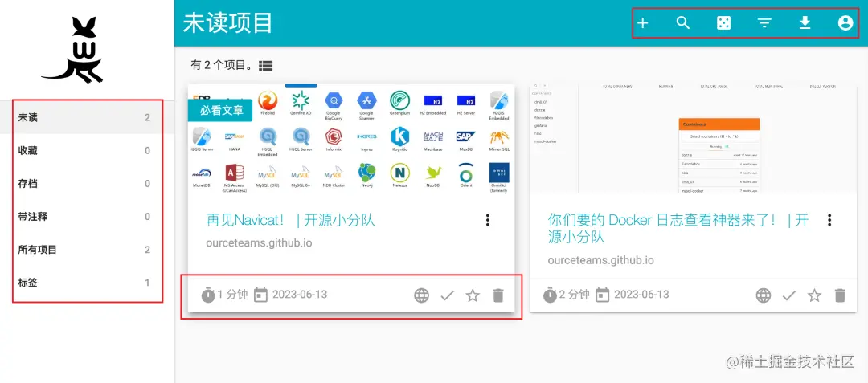This screenshot has width=868, height=383.
Task: Switch to list view icon beside item count
Action: pos(266,66)
